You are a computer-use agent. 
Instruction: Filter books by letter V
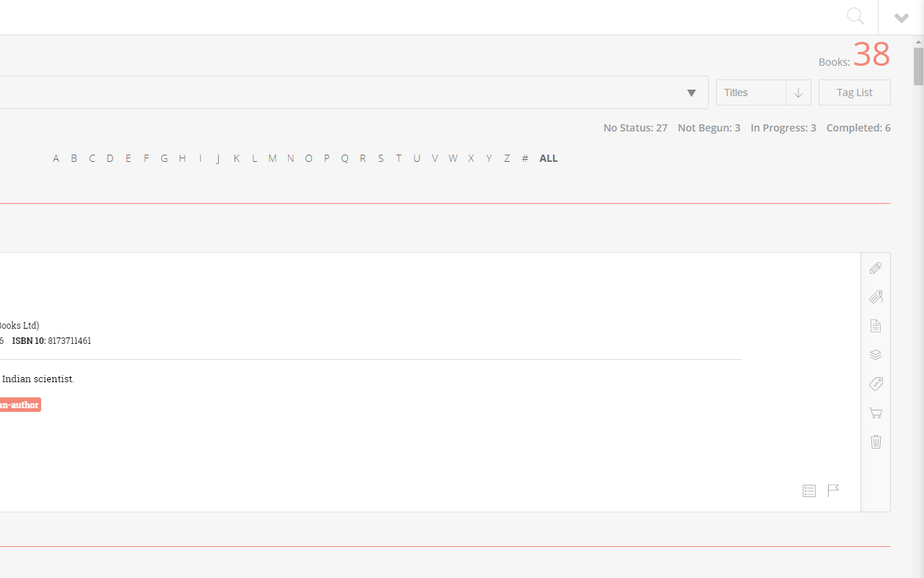tap(435, 158)
